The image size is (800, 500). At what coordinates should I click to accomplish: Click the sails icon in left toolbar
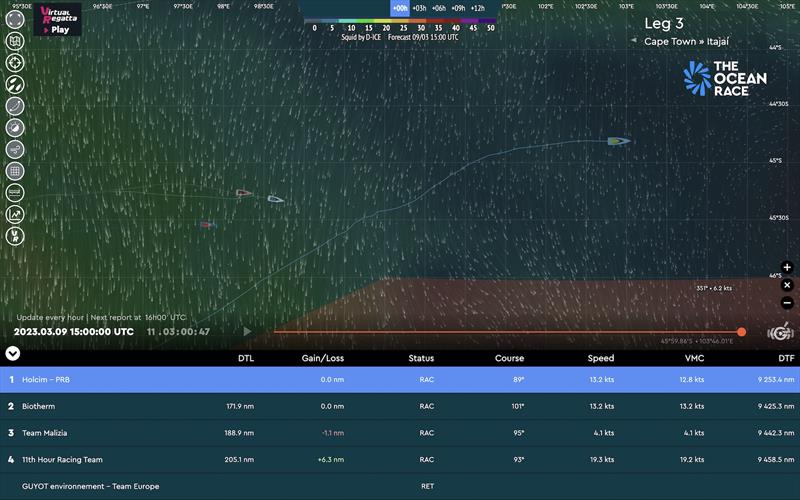[x=15, y=84]
